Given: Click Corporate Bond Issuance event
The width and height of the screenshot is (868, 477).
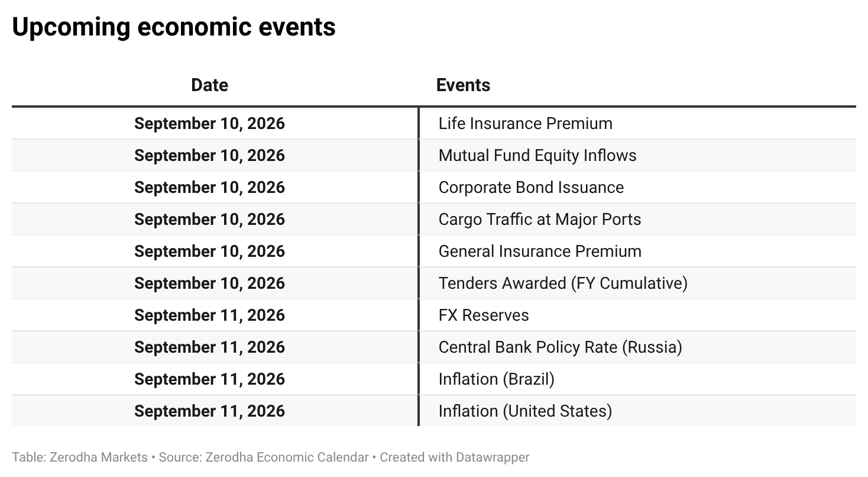Looking at the screenshot, I should (x=531, y=188).
